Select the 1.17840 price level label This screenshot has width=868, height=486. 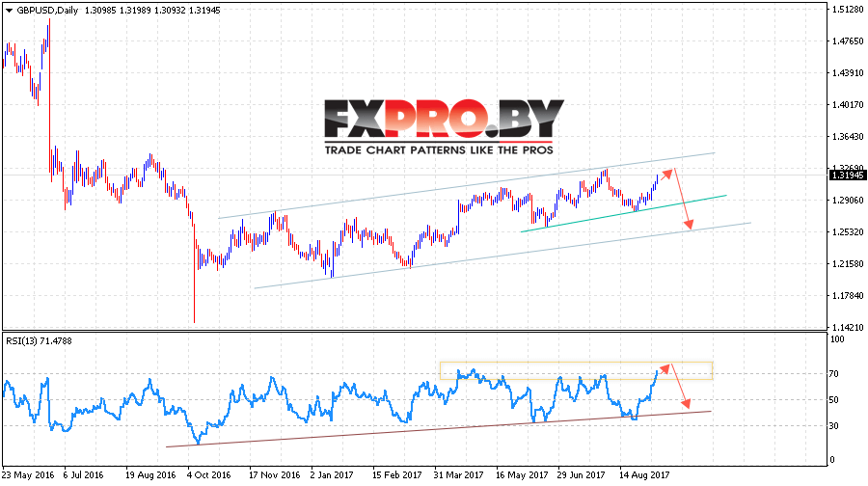point(847,296)
